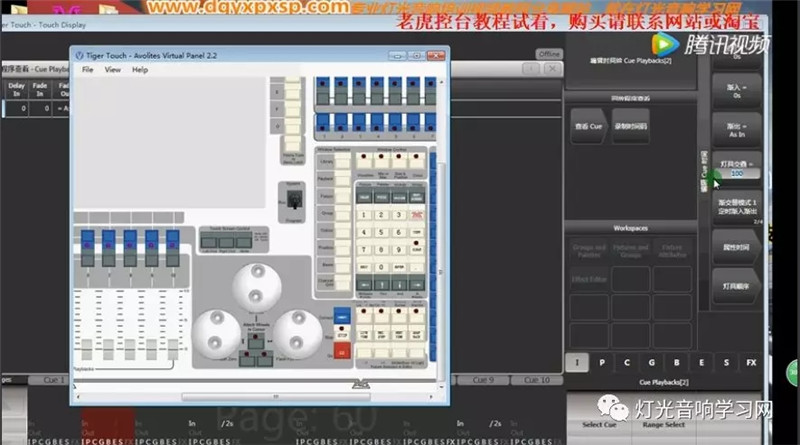Select the B attribute tab

677,362
